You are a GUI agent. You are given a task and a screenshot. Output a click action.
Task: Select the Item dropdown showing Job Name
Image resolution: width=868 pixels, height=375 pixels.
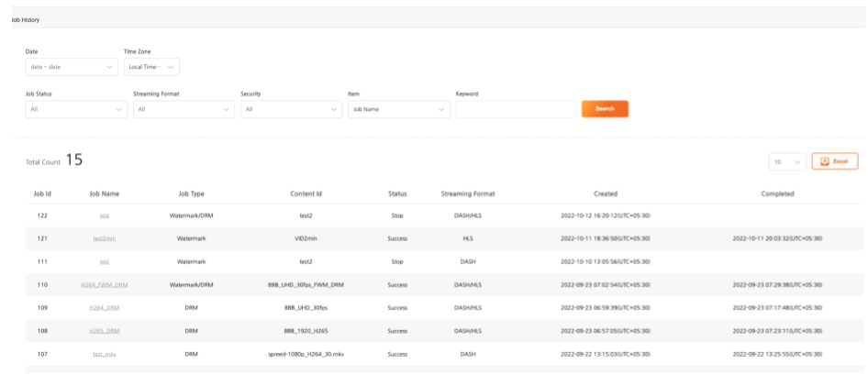pos(398,110)
